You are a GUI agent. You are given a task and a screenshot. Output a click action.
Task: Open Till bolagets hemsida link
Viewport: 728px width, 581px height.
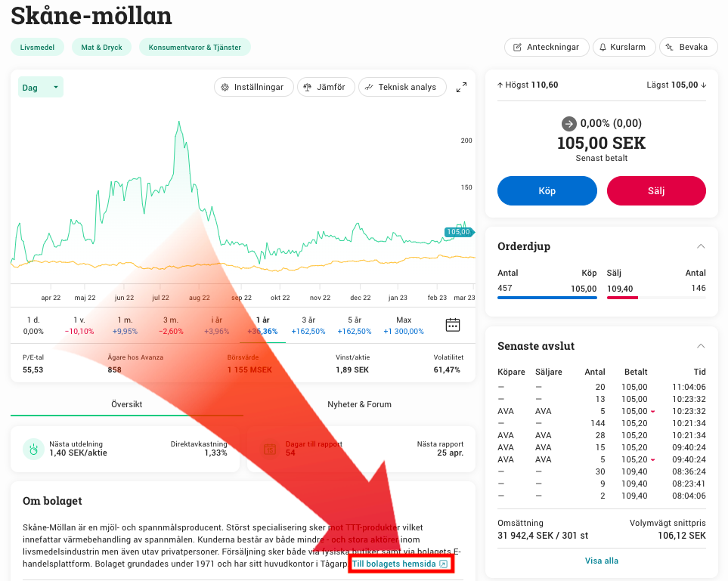coord(400,564)
